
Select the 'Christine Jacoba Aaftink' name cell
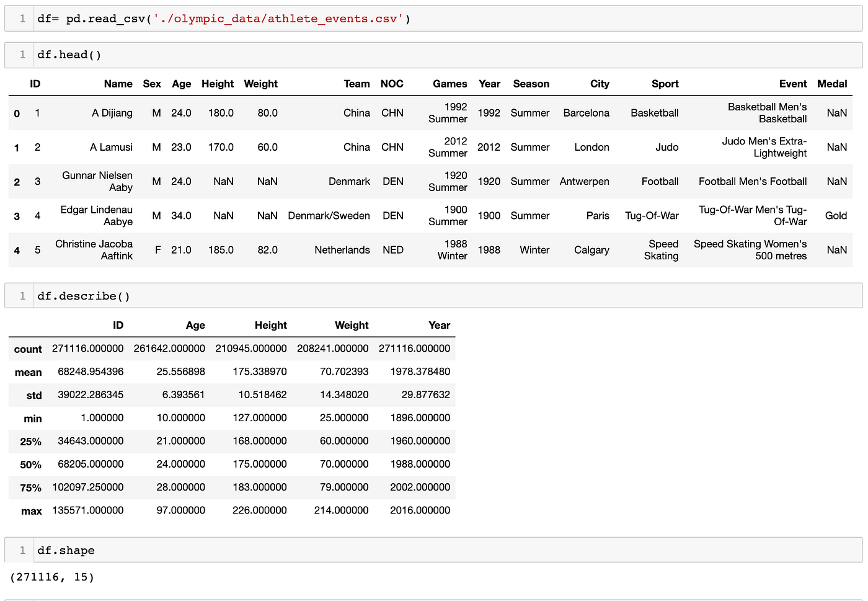click(x=94, y=249)
